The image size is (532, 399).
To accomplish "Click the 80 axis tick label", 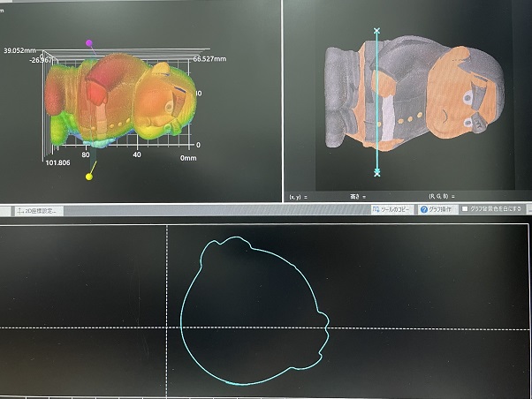I will (86, 154).
